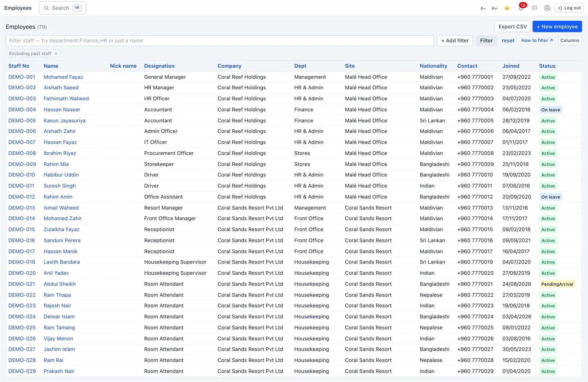Open staff record DEMO-010
588x382 pixels.
tap(22, 175)
